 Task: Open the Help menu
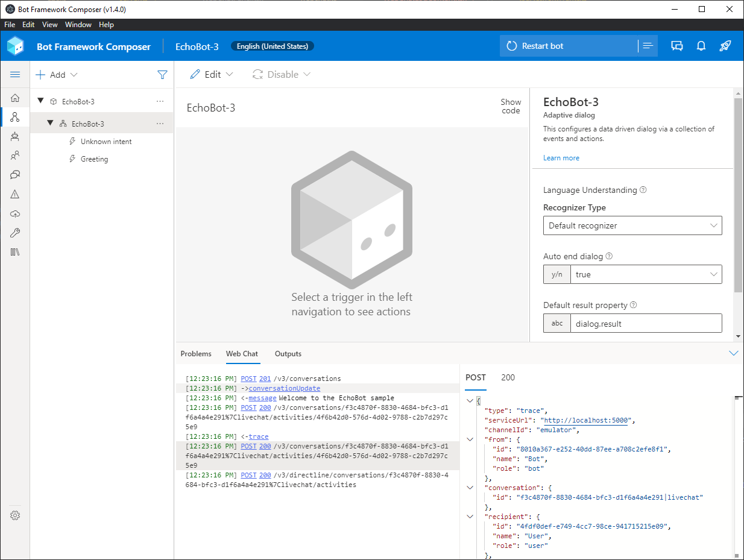coord(106,25)
